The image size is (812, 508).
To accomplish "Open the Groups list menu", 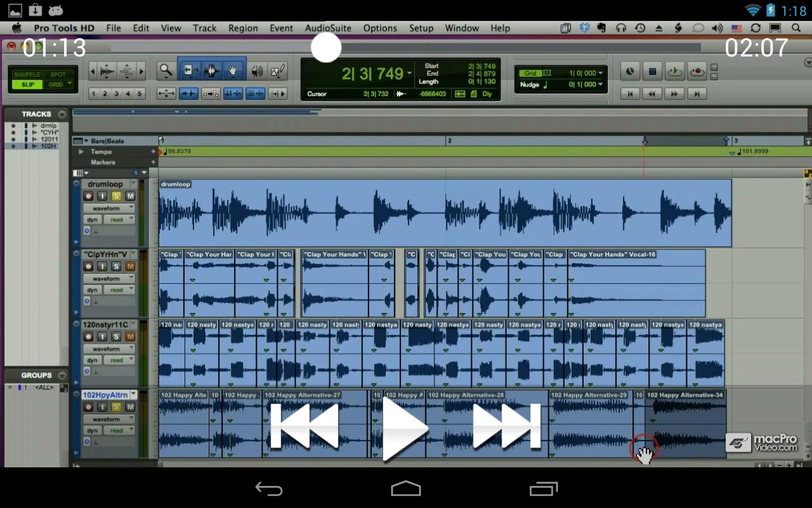I will tap(62, 375).
